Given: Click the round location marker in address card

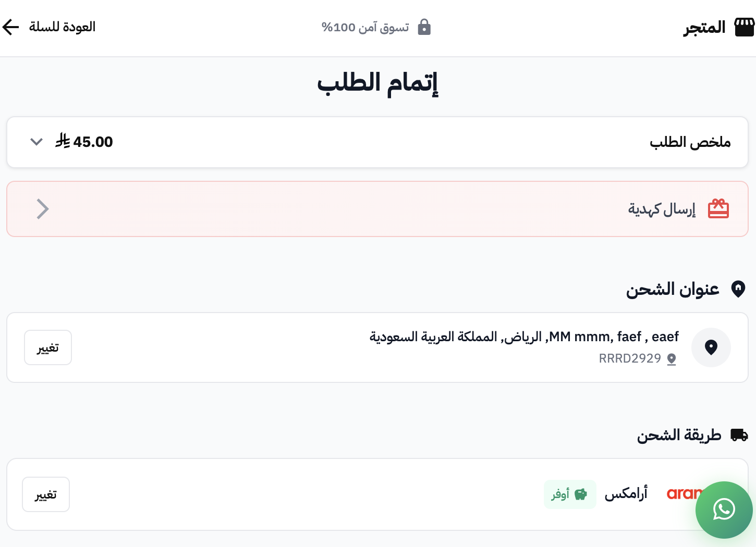Looking at the screenshot, I should pos(711,347).
